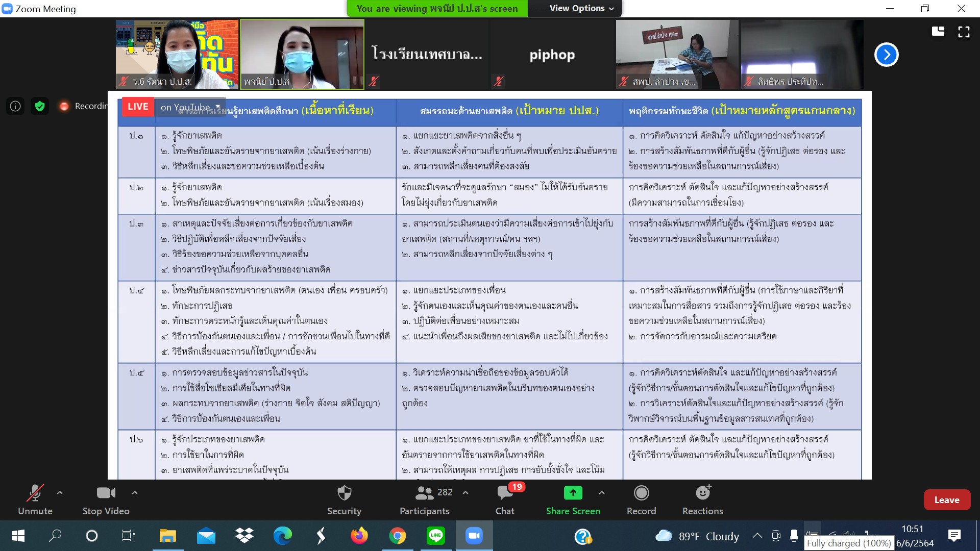The image size is (980, 551).
Task: Open Dropbox from taskbar
Action: 244,536
